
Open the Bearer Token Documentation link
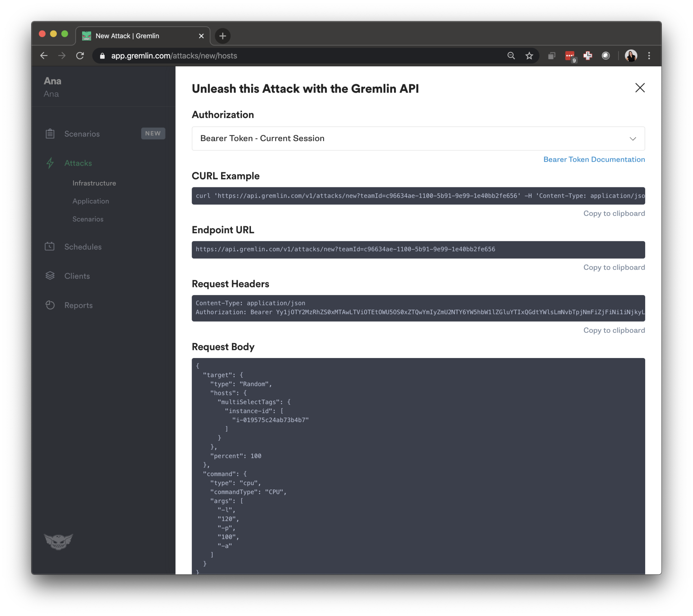tap(594, 159)
